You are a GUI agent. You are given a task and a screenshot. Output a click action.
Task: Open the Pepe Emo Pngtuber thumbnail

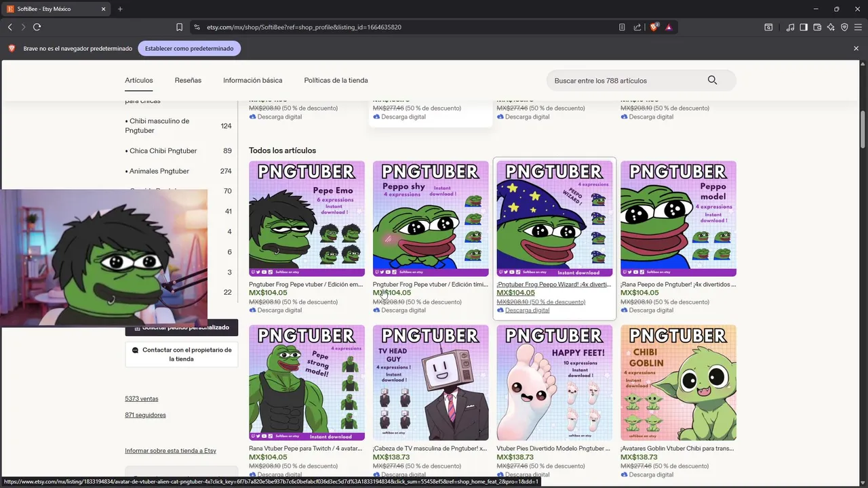coord(307,218)
